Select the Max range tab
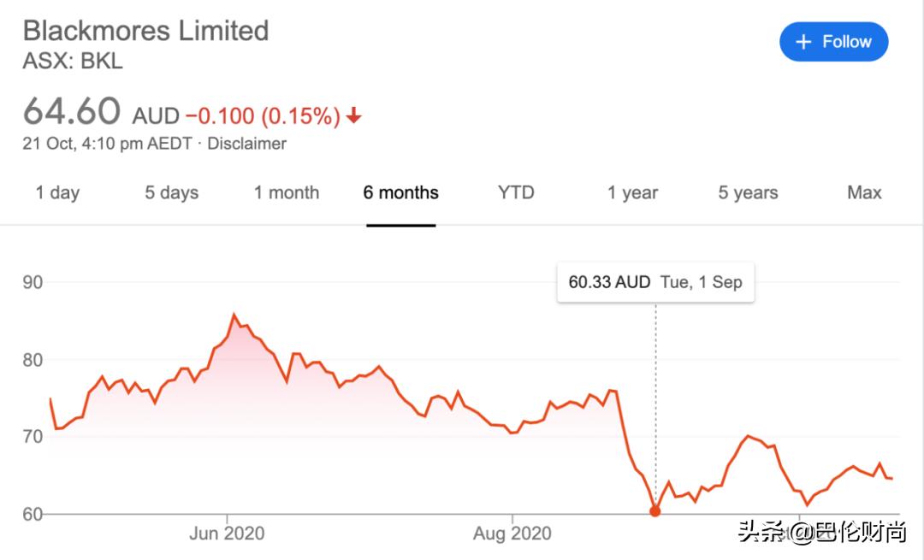The width and height of the screenshot is (924, 560). (864, 192)
